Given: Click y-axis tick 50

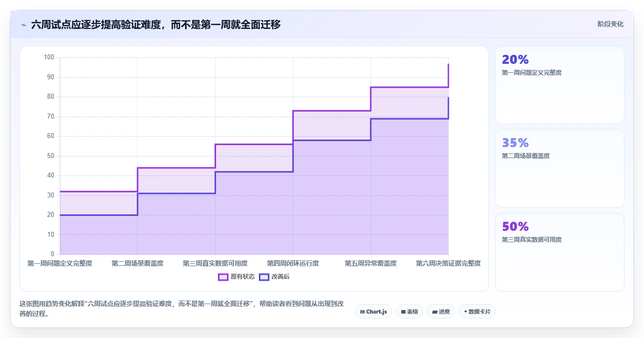Looking at the screenshot, I should 50,156.
